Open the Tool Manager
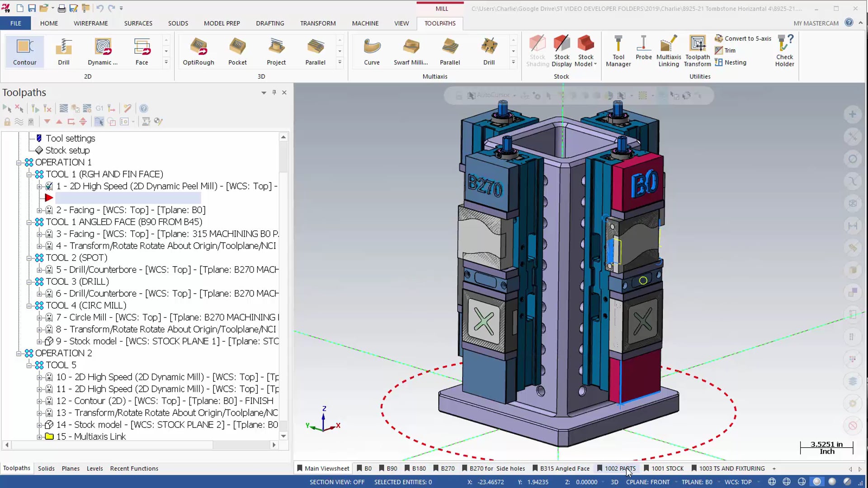The width and height of the screenshot is (868, 488). [618, 52]
